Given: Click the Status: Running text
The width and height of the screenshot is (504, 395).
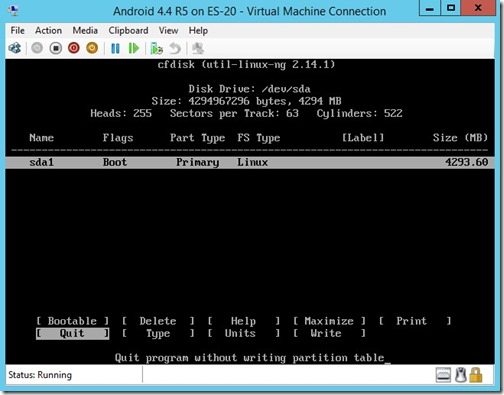Looking at the screenshot, I should point(40,375).
